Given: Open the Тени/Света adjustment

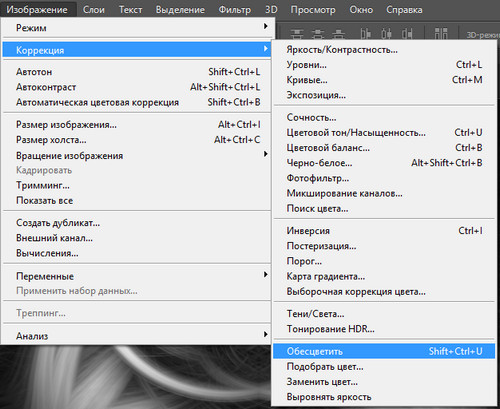Looking at the screenshot, I should click(x=384, y=314).
